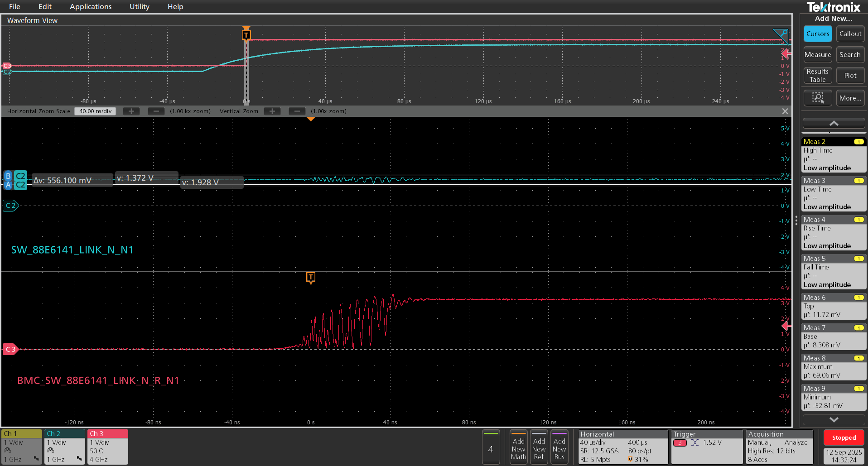Click the BMC_SW_88E6141_LINK_N_R_N1 label
The image size is (868, 466).
click(x=98, y=380)
